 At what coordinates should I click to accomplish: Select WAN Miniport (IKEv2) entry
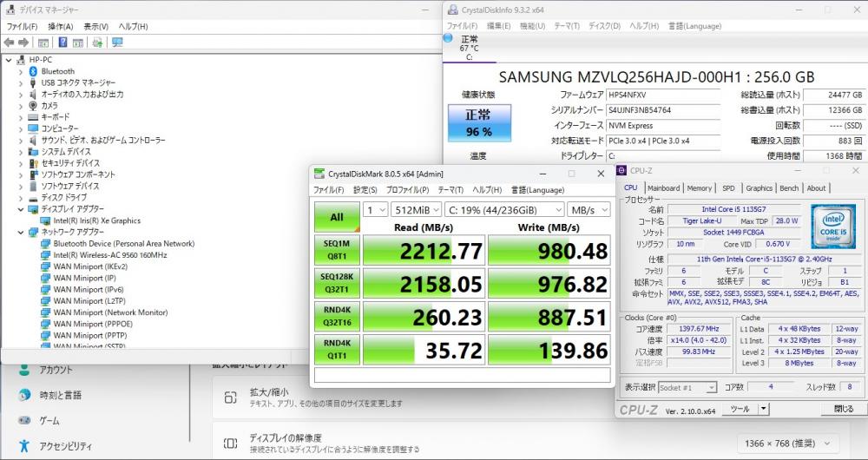90,266
